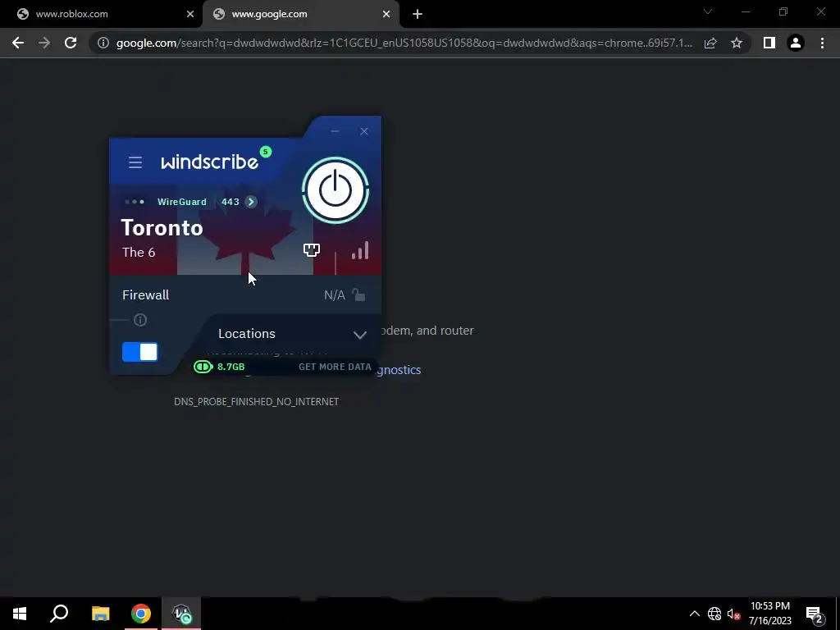This screenshot has height=630, width=840.
Task: Open Chrome side panel
Action: click(769, 43)
